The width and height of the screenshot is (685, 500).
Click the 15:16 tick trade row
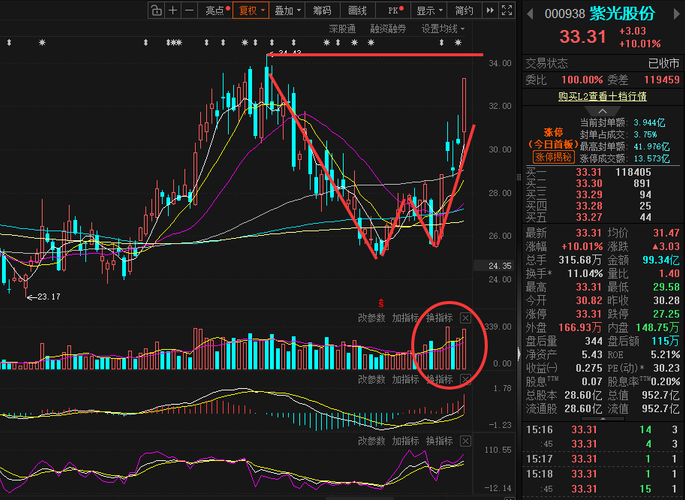[602, 430]
